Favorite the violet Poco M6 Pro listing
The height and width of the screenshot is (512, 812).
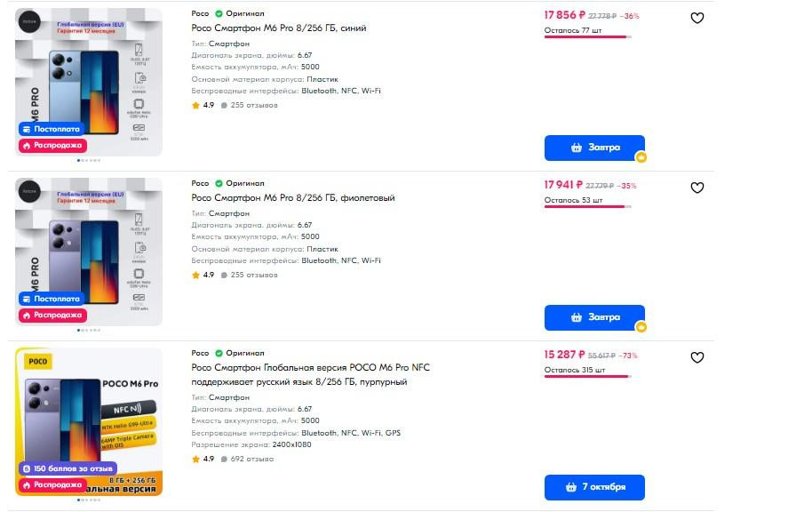coord(697,188)
